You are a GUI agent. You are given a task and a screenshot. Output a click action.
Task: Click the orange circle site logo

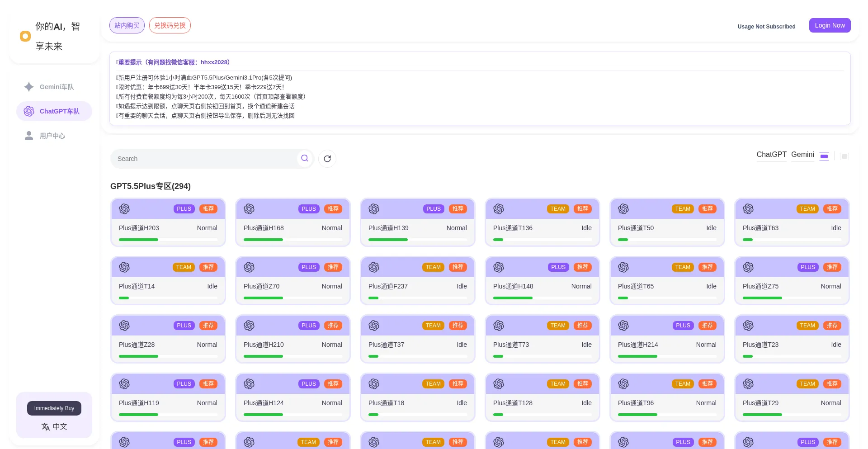[25, 36]
